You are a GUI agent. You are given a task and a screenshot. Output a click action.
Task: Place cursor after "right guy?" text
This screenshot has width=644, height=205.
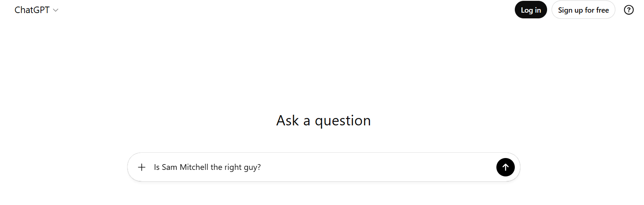[x=261, y=167]
